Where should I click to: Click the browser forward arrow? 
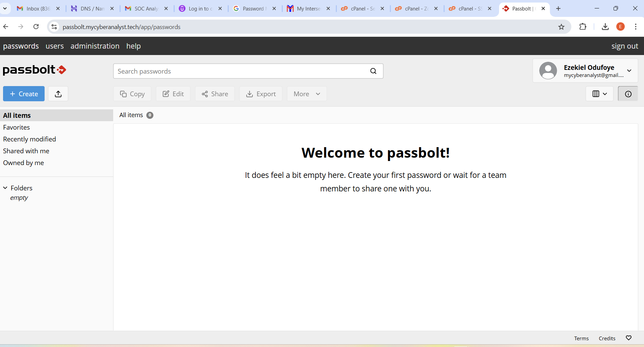tap(21, 27)
